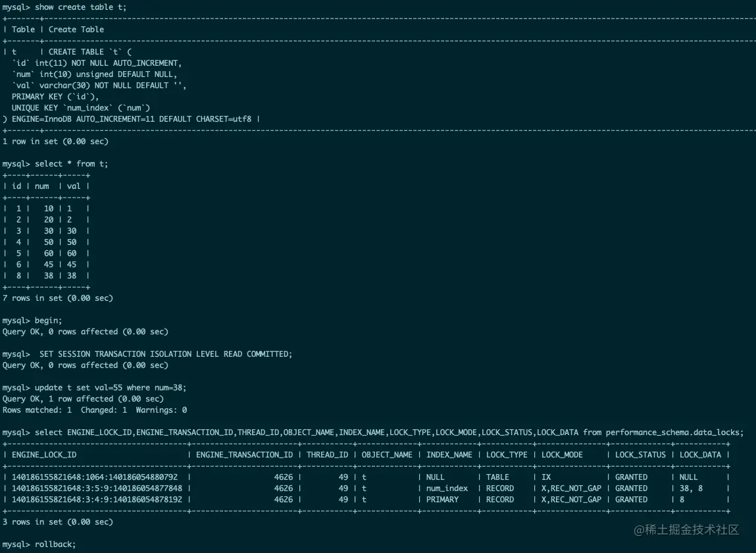Click lock ID '140186155821648:3:5:9:140186054877848'
This screenshot has width=756, height=553.
coord(97,488)
